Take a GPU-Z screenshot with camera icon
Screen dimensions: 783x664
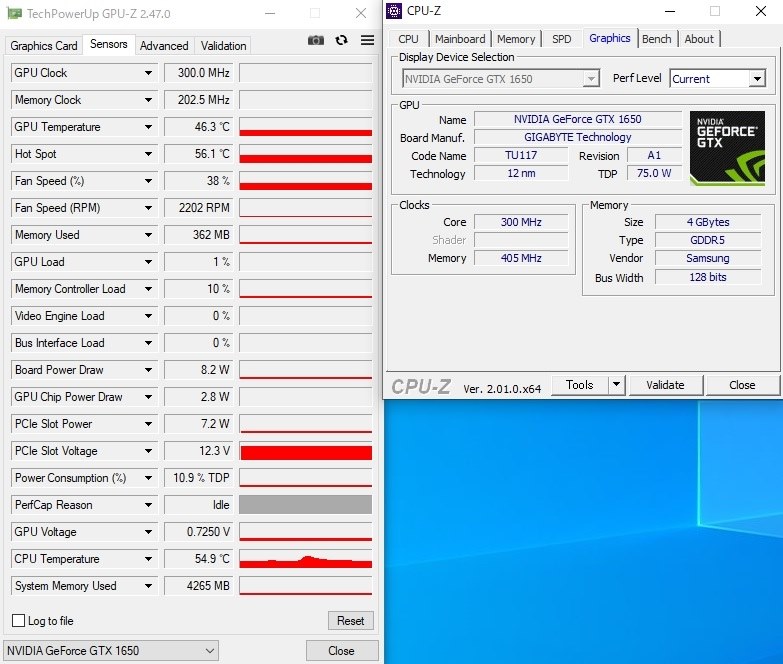[316, 40]
